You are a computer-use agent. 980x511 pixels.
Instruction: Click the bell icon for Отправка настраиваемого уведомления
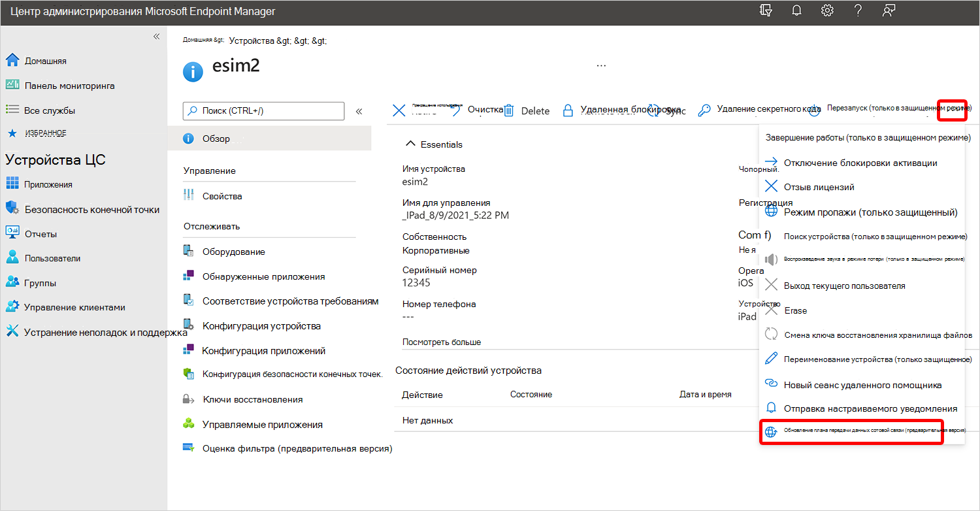(772, 408)
